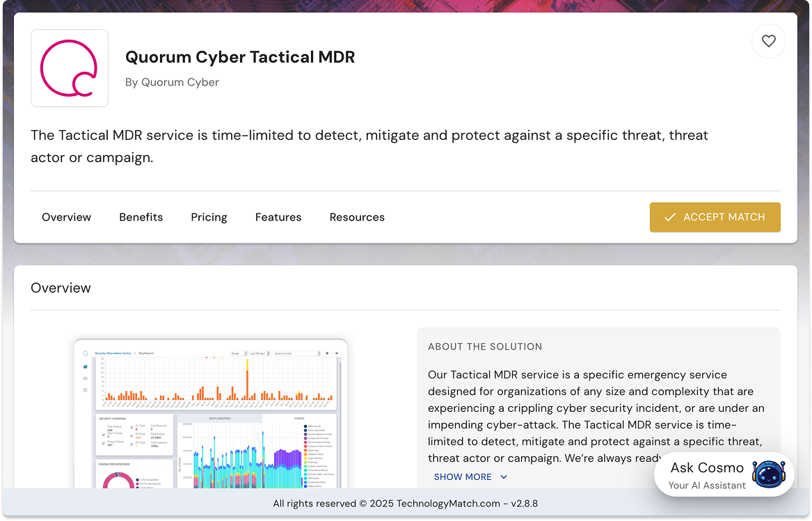Click the By Quorum Cyber vendor name

pos(172,82)
